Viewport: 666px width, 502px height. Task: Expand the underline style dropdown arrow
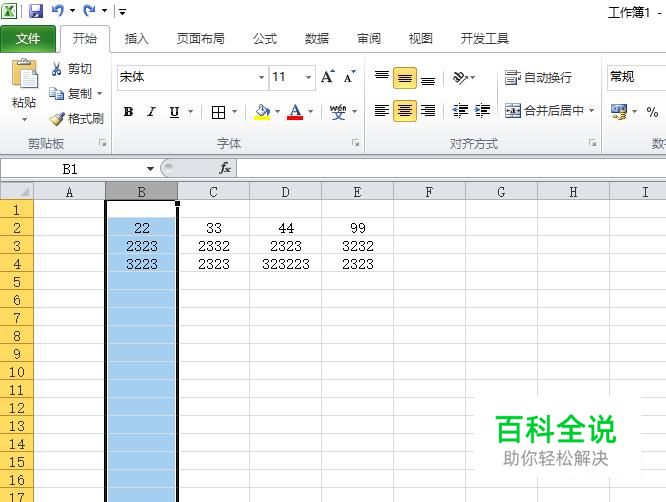click(x=191, y=112)
